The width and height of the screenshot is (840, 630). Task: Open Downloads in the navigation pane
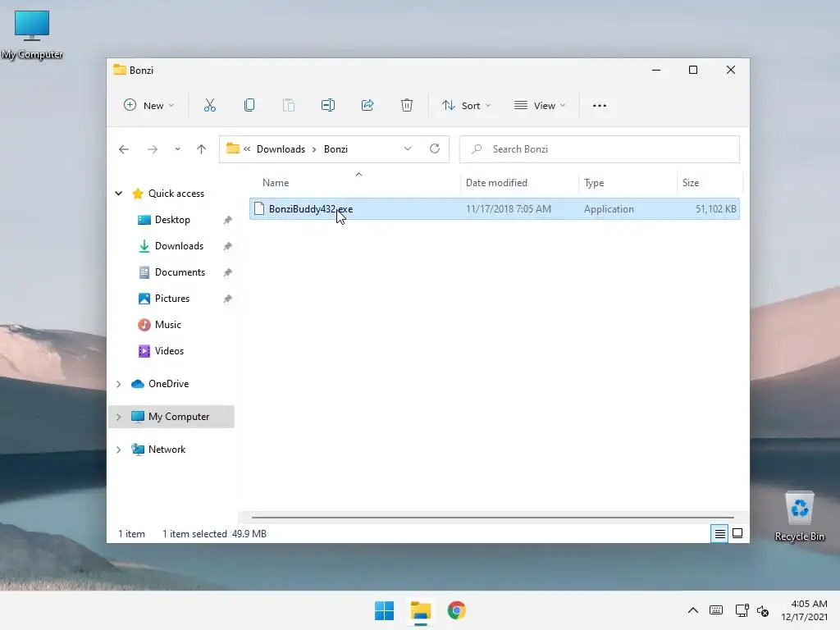[x=179, y=246]
